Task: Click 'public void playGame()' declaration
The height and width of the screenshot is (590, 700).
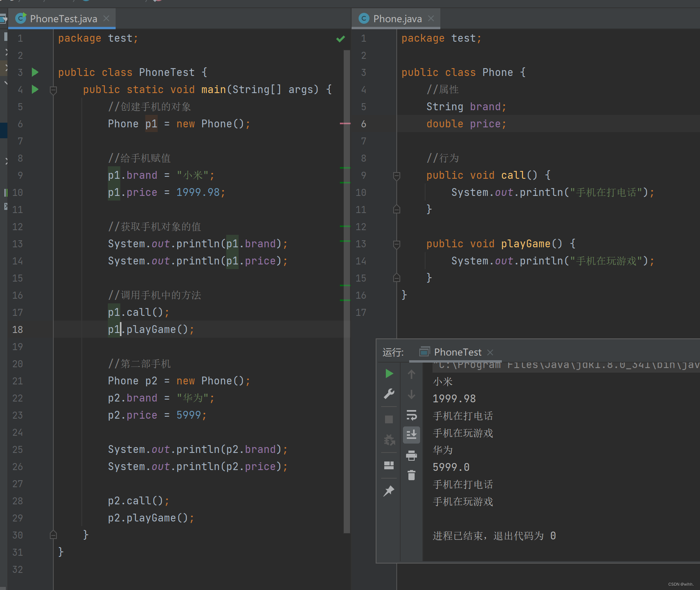Action: 494,244
